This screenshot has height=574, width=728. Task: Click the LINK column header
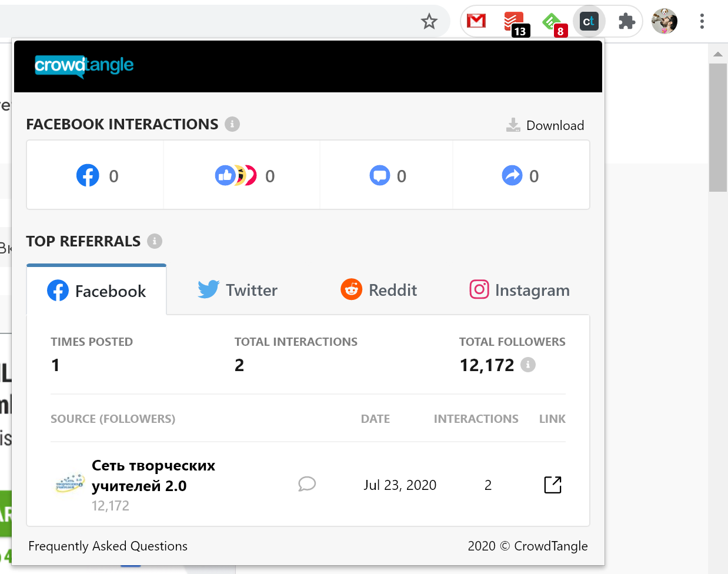click(x=552, y=419)
